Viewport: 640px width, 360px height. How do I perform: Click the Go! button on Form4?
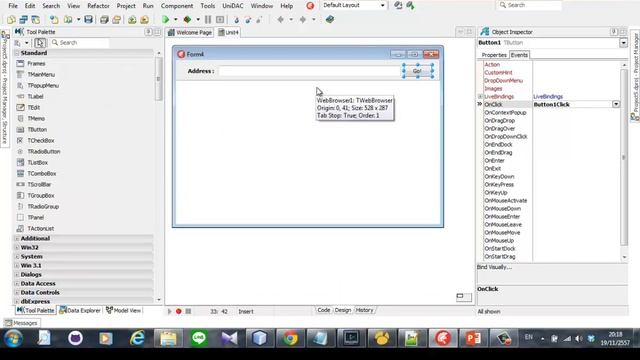417,71
